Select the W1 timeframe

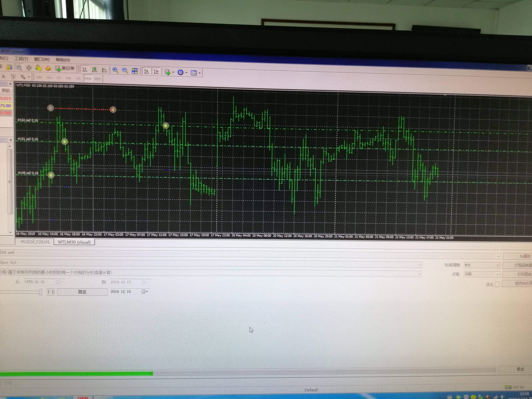pyautogui.click(x=49, y=78)
